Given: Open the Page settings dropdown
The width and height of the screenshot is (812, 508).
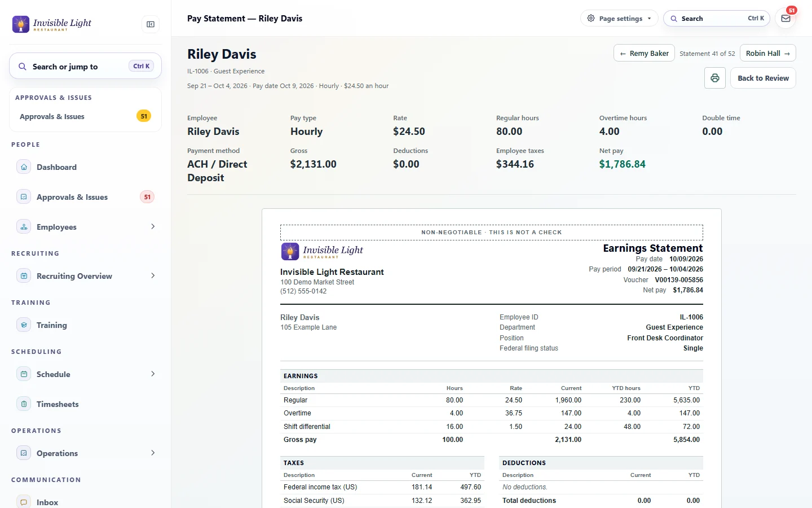Looking at the screenshot, I should (x=619, y=19).
